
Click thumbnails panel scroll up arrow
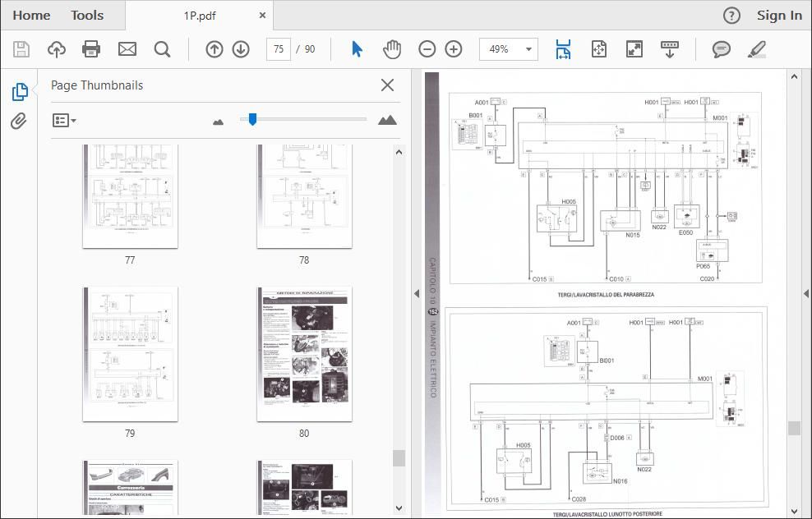tap(399, 152)
